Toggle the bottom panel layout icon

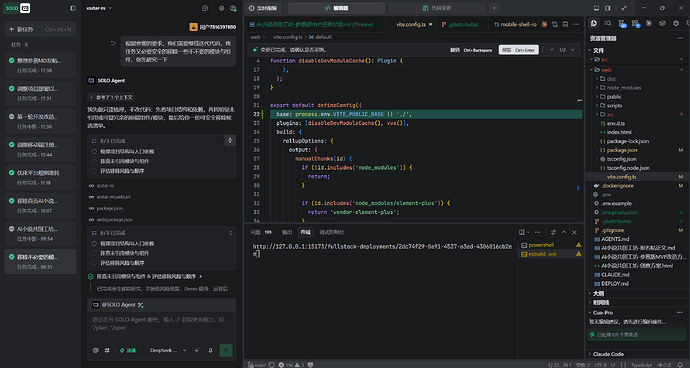pyautogui.click(x=596, y=8)
